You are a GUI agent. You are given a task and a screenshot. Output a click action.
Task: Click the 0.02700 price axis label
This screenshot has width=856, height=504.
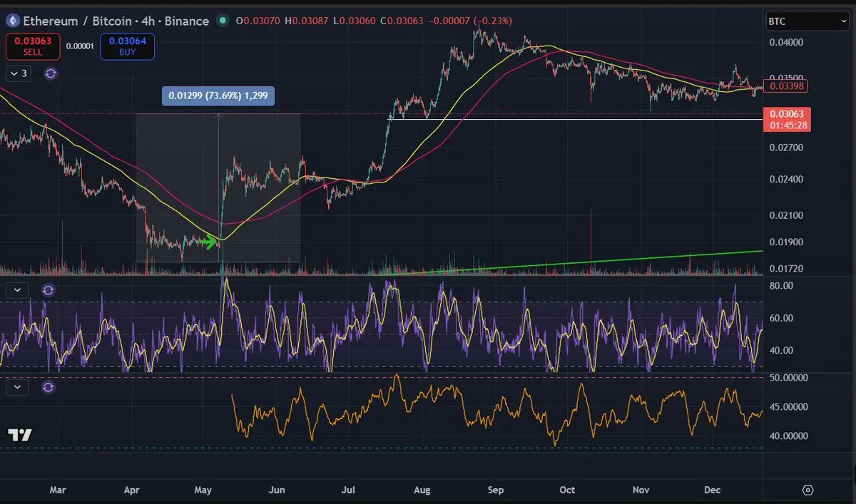786,148
